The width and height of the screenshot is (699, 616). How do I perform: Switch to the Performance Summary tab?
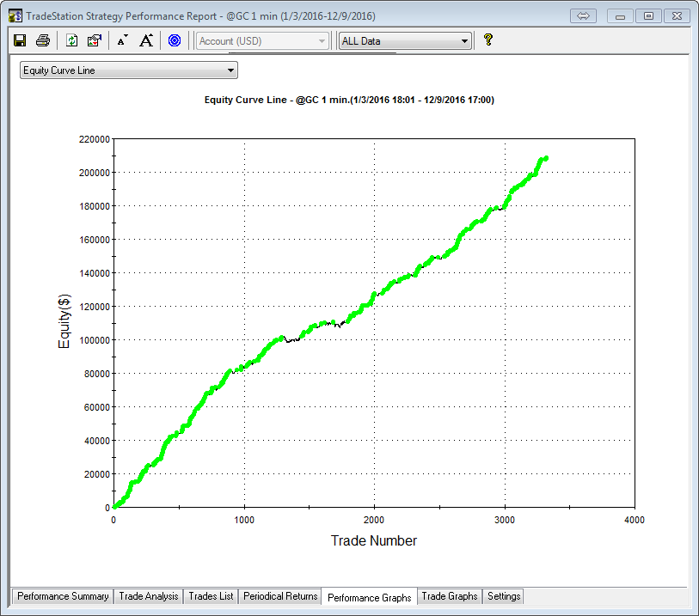63,596
